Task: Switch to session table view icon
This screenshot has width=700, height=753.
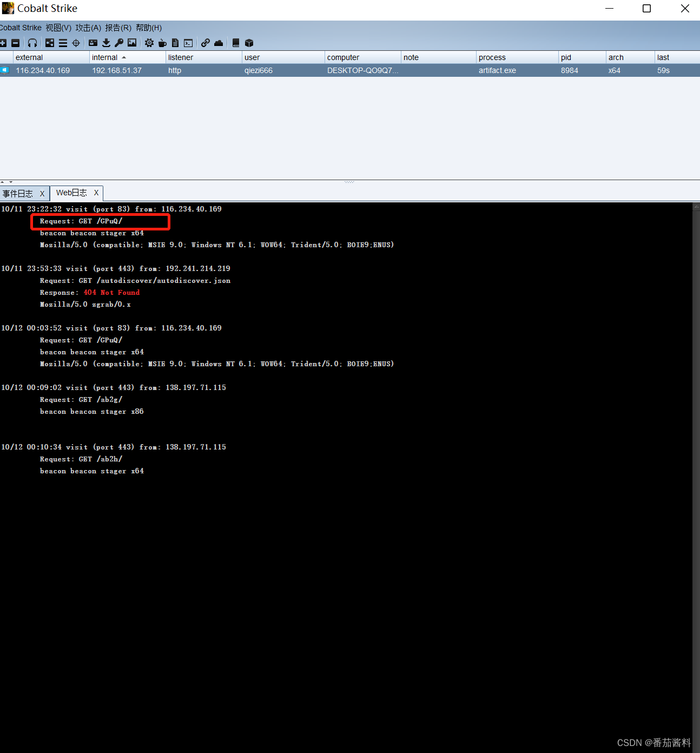Action: [x=63, y=43]
